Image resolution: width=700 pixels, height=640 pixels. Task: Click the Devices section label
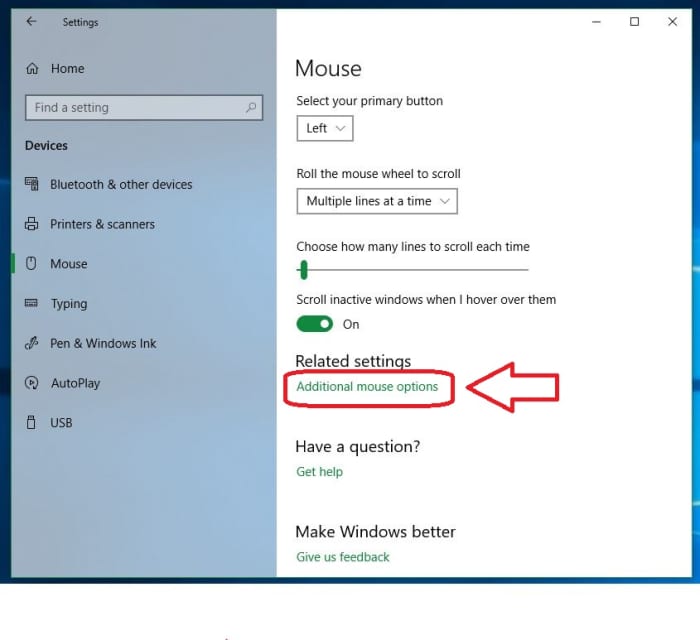(x=46, y=145)
